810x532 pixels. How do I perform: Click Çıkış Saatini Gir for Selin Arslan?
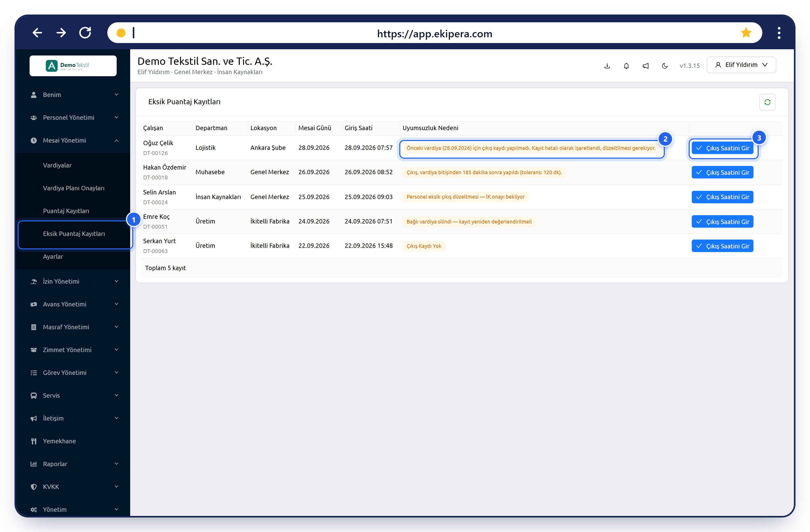tap(722, 197)
